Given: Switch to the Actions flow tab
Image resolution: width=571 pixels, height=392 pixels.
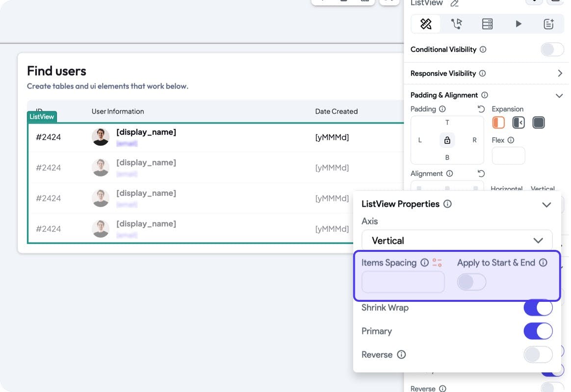Looking at the screenshot, I should [457, 24].
